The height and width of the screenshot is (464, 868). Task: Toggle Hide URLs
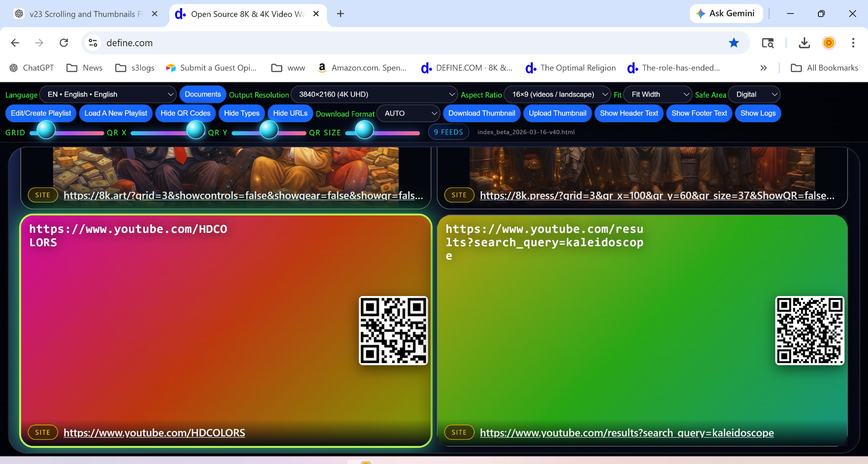tap(290, 113)
